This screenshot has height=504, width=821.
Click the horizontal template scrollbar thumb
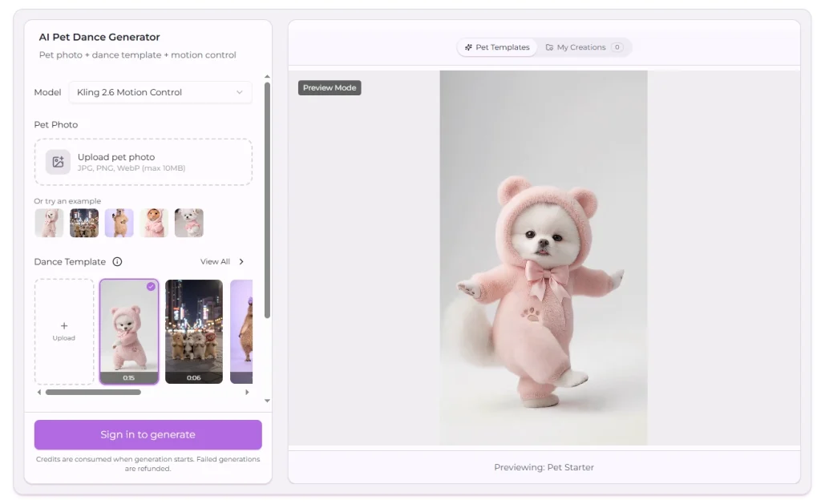click(x=93, y=392)
